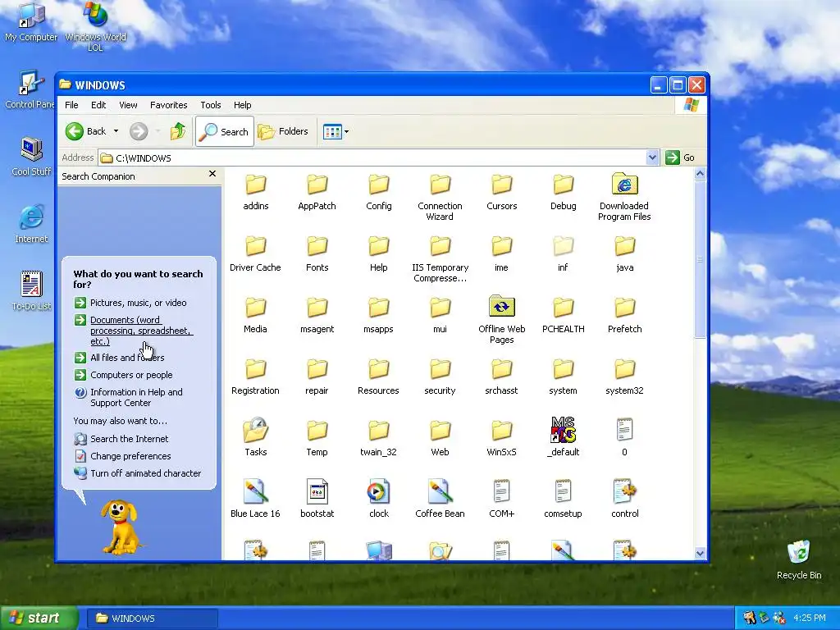The height and width of the screenshot is (630, 840).
Task: Toggle the Search pane button
Action: [225, 131]
